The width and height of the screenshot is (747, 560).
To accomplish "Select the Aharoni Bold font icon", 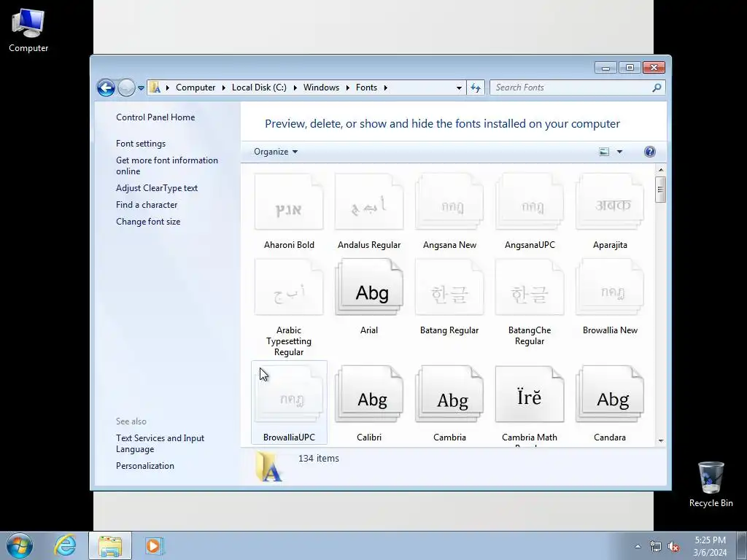I will click(x=289, y=202).
